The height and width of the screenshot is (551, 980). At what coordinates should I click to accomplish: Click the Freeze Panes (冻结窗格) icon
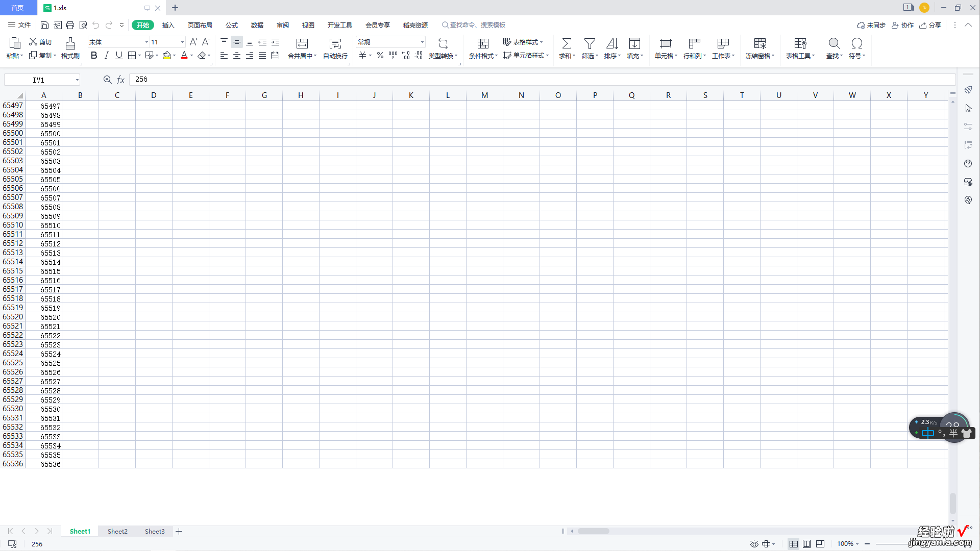tap(760, 43)
